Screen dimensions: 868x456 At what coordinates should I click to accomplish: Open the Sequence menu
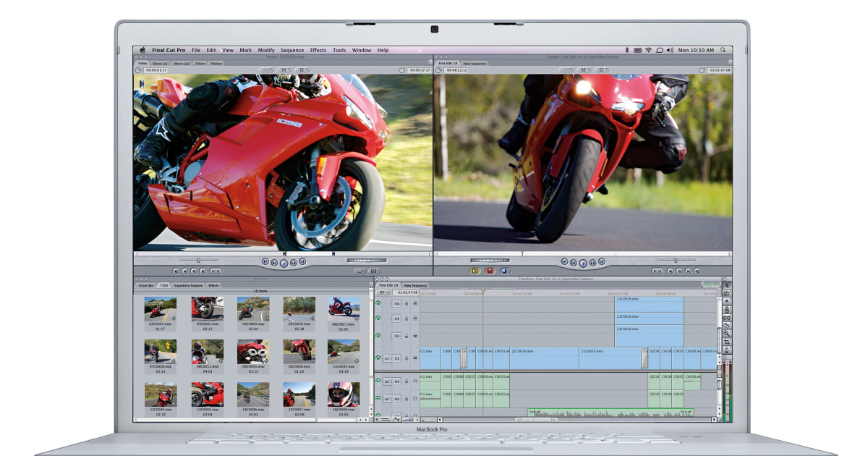coord(292,51)
